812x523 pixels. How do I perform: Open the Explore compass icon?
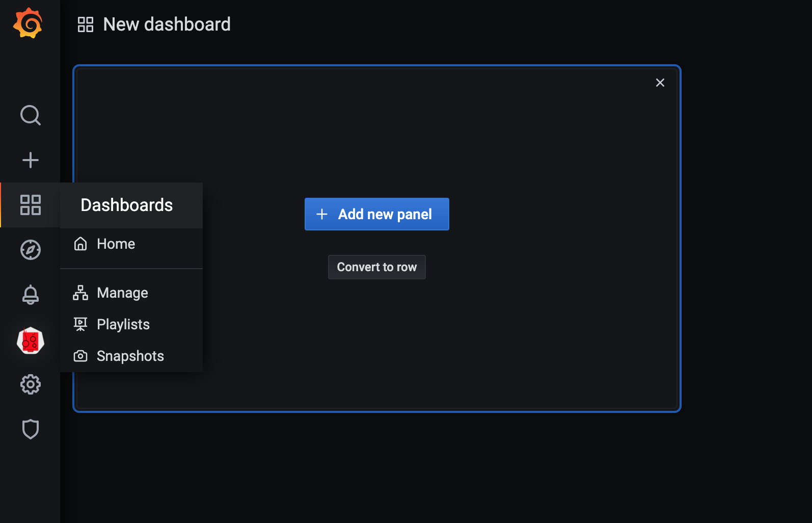(31, 250)
